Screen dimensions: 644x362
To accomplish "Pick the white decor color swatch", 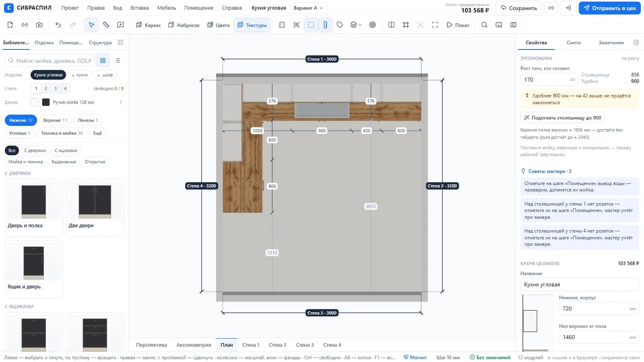I will 35,102.
